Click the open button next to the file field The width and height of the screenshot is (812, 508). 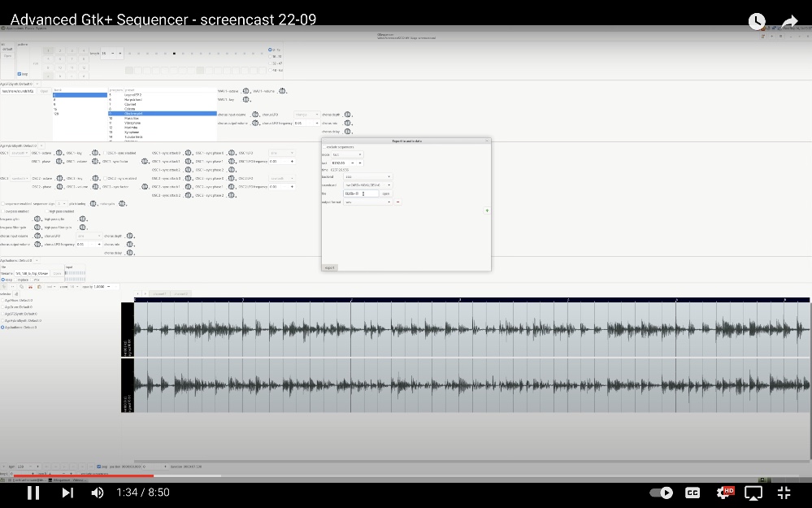click(x=386, y=193)
